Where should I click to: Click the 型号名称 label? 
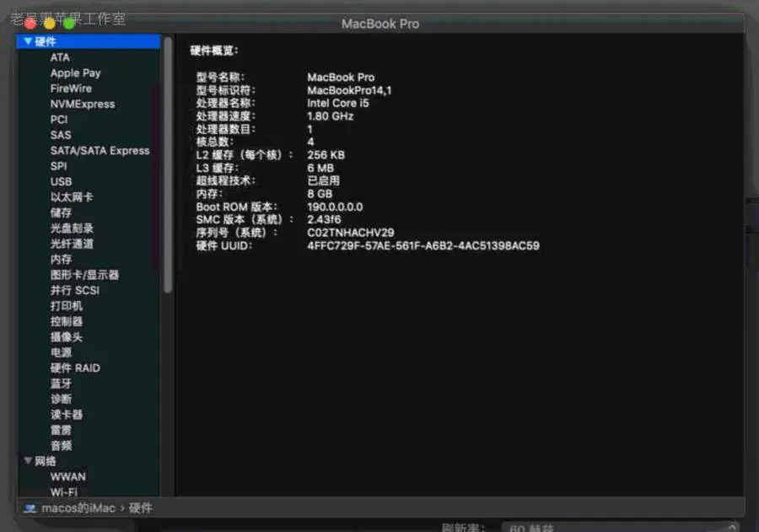(x=220, y=78)
